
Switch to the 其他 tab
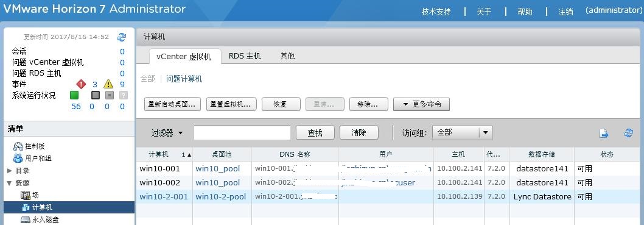coord(287,55)
